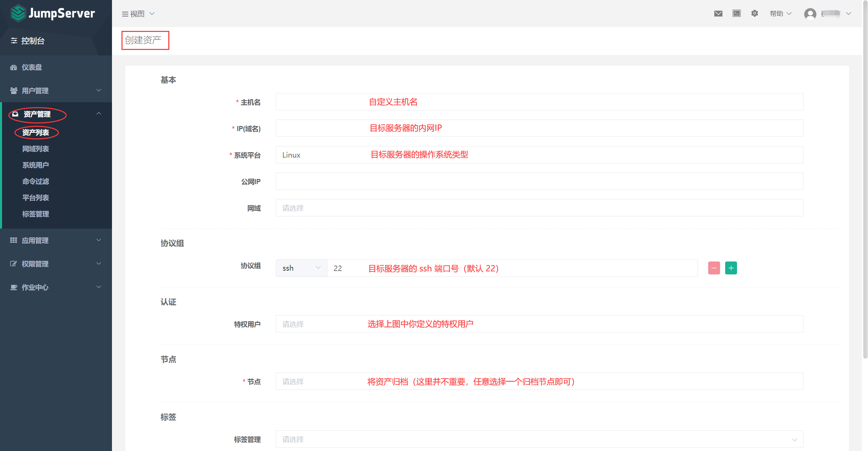Open the web terminal icon

pos(736,14)
